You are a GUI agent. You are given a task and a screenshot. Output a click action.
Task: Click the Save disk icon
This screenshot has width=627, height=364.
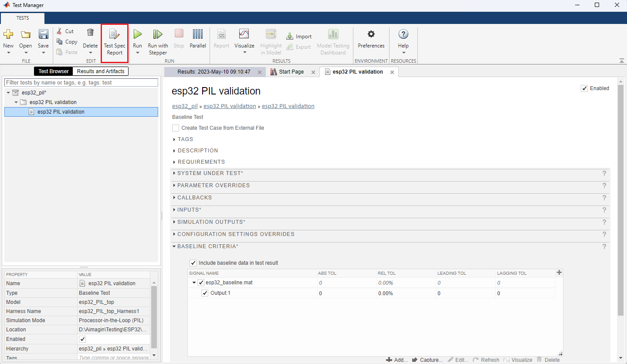pos(43,34)
